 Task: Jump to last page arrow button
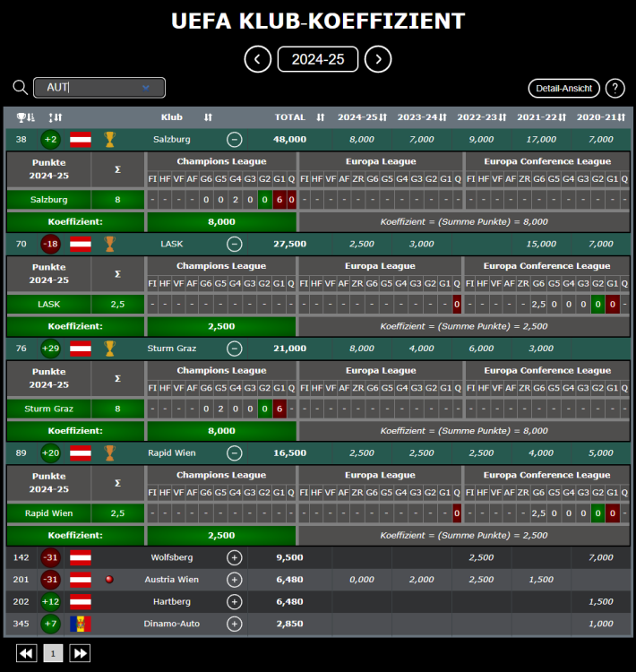tap(80, 653)
